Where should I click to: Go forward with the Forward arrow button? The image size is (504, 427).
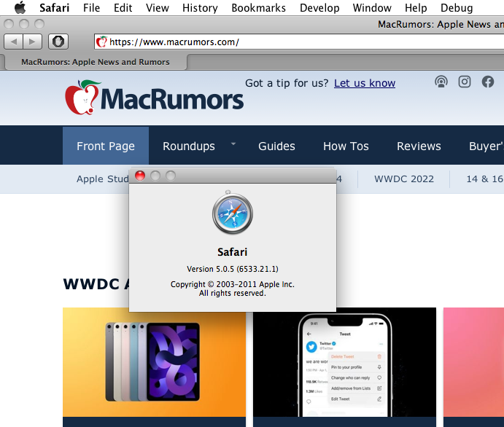(x=33, y=42)
